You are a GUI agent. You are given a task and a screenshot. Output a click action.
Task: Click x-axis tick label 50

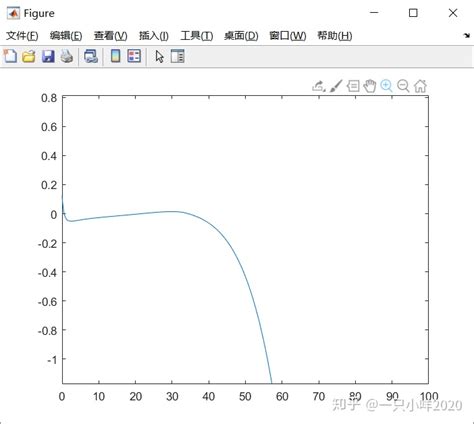tap(245, 397)
